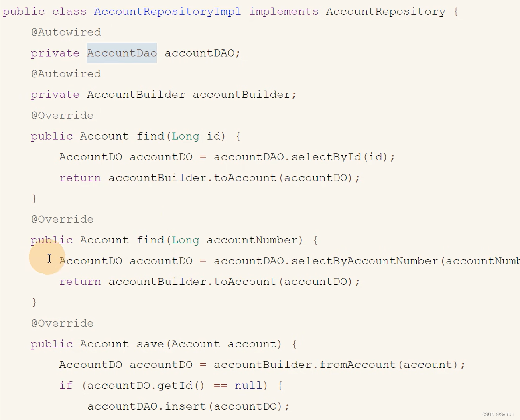Click find method with accountNumber parameter
Image resolution: width=520 pixels, height=420 pixels.
[x=150, y=240]
